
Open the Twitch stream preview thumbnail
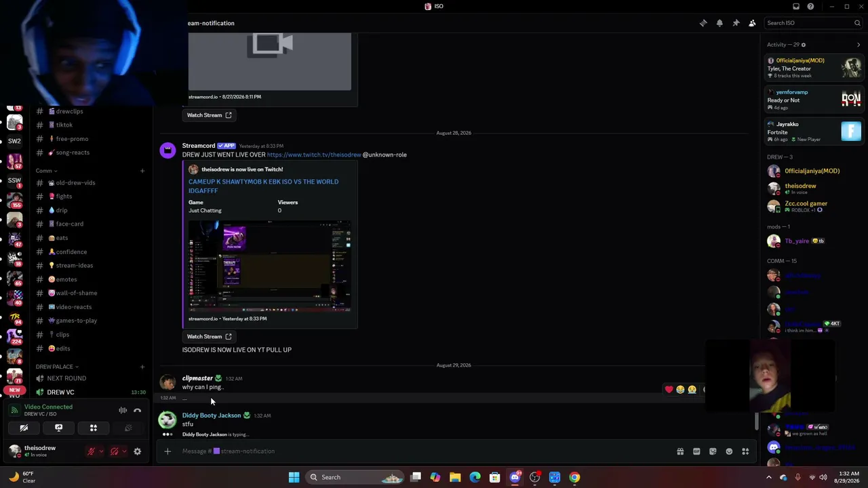[x=270, y=266]
